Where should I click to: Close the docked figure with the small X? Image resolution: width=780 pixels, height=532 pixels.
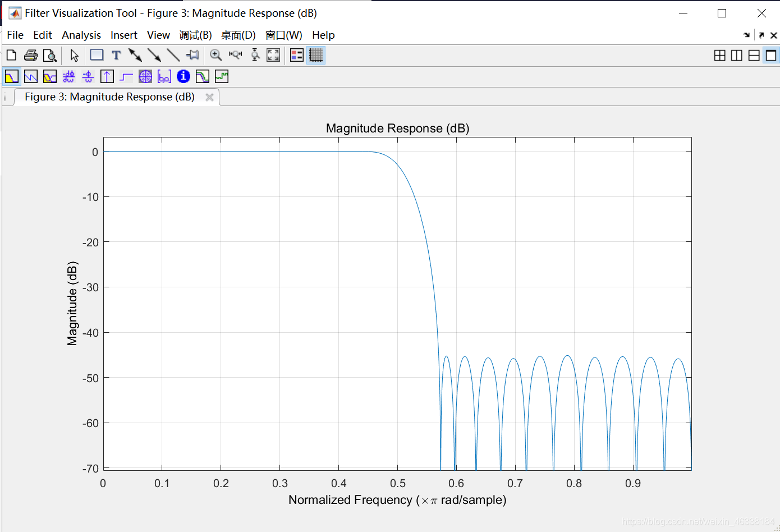[774, 35]
